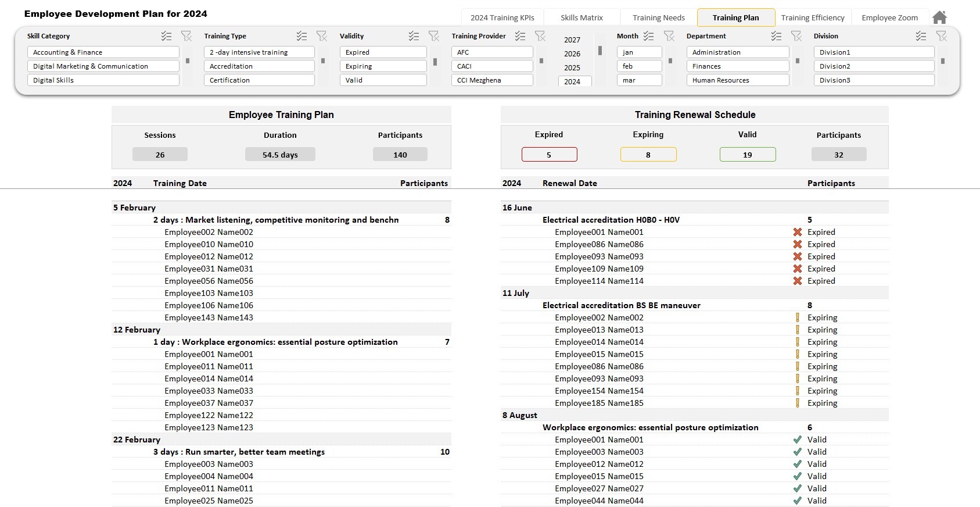Switch to the Skills Matrix tab
Image resolution: width=980 pixels, height=507 pixels.
tap(581, 17)
